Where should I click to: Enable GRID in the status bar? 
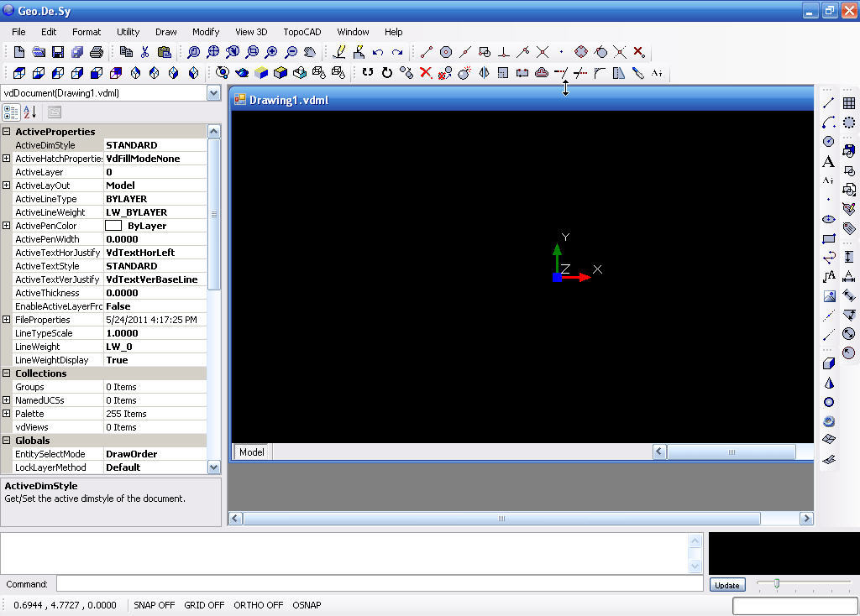point(203,604)
